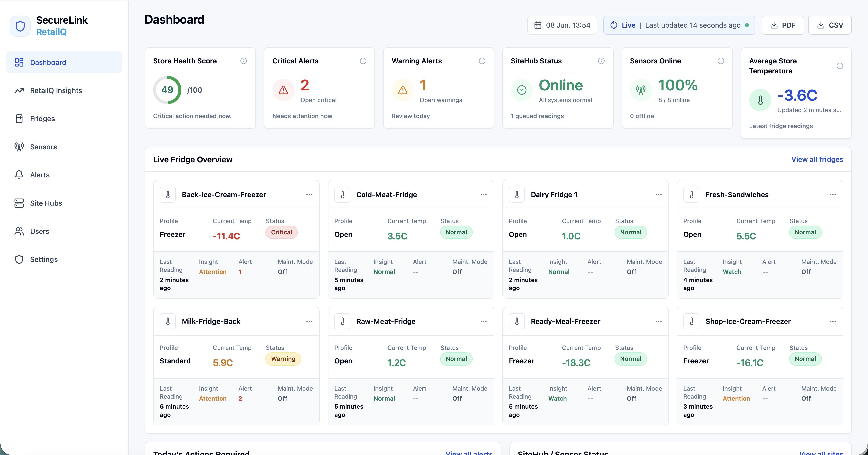Go to Site Hubs in sidebar
The height and width of the screenshot is (455, 868).
coord(64,203)
